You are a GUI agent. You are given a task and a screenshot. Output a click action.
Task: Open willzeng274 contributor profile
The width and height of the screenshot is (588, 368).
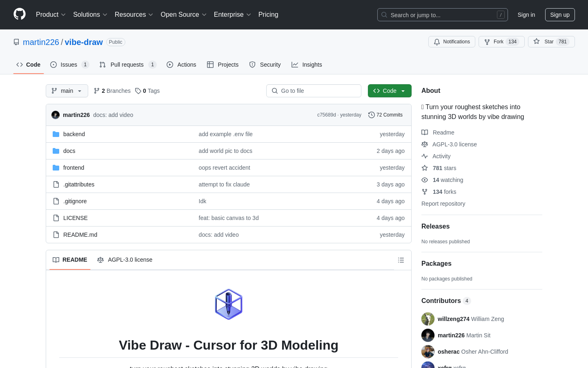coord(453,319)
